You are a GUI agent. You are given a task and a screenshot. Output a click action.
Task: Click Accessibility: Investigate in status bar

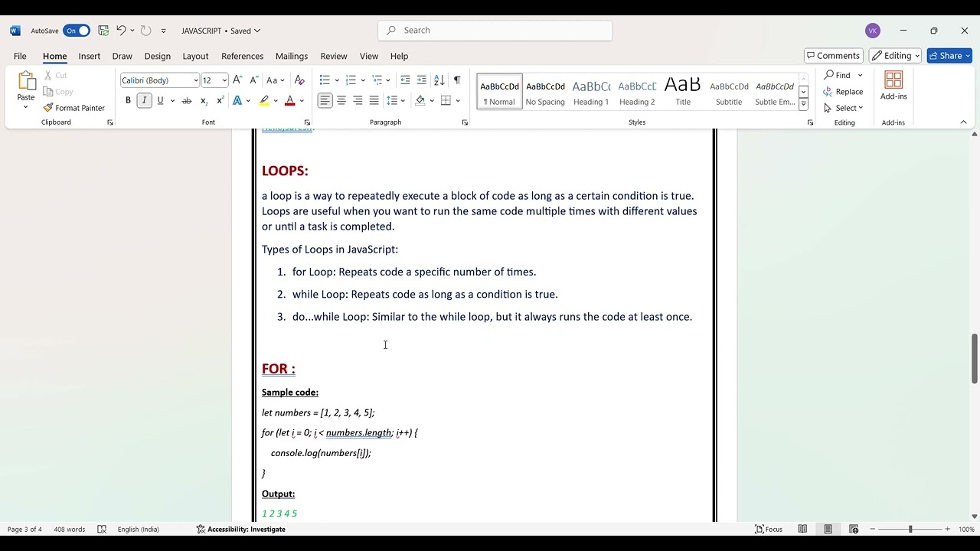pos(240,529)
